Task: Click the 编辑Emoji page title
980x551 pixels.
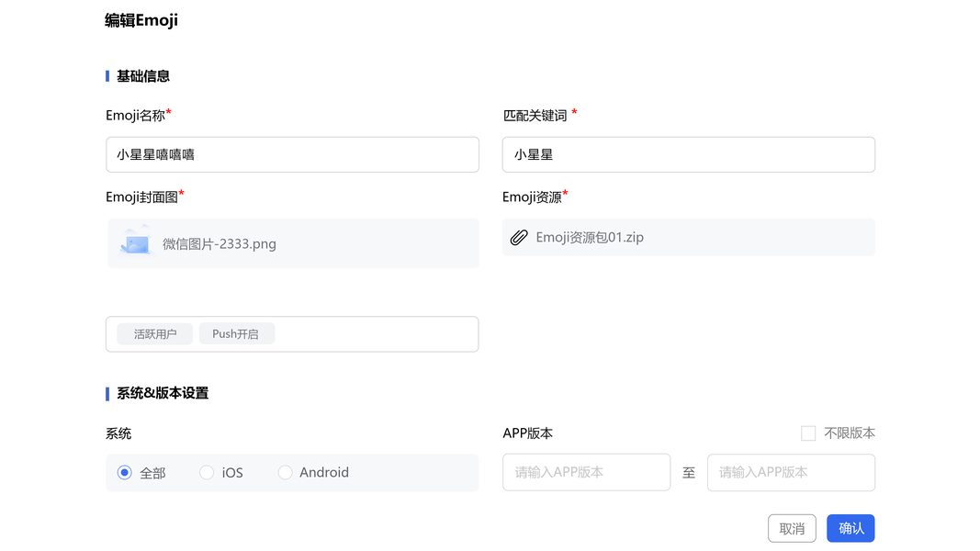Action: [x=141, y=20]
